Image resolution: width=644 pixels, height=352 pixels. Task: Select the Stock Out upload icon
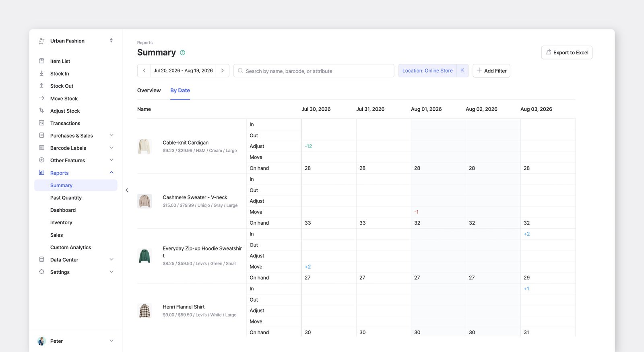coord(41,86)
